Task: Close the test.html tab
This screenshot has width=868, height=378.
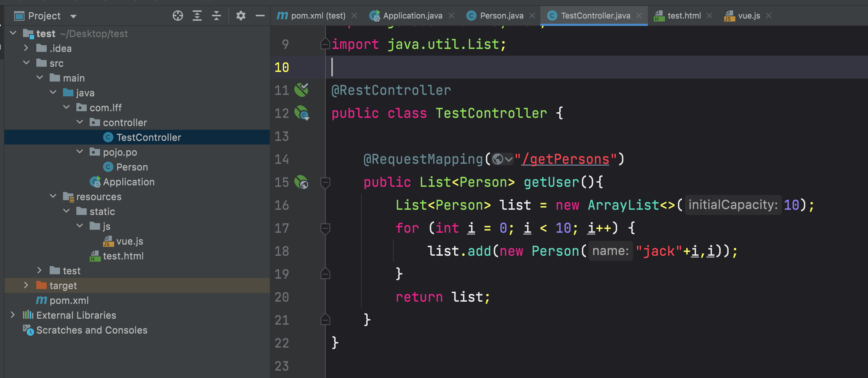Action: tap(709, 16)
